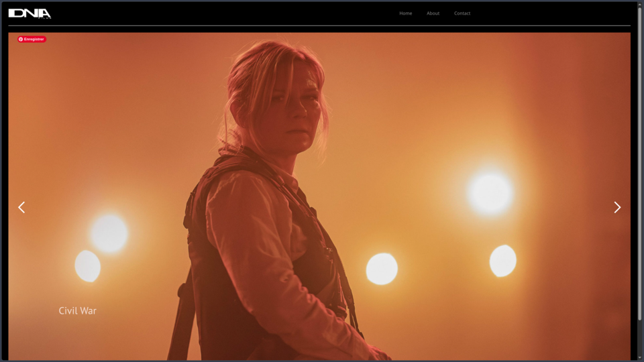Click the DNA Films logo

(x=30, y=13)
